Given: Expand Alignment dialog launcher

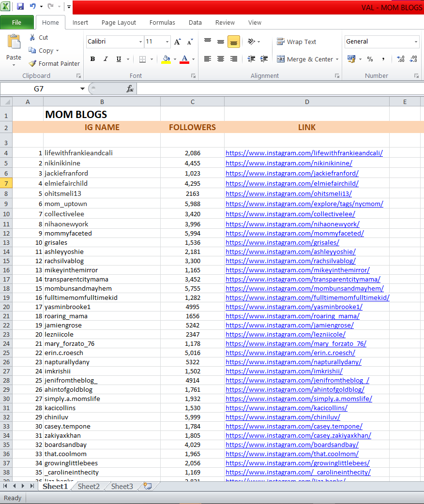Looking at the screenshot, I should [337, 76].
